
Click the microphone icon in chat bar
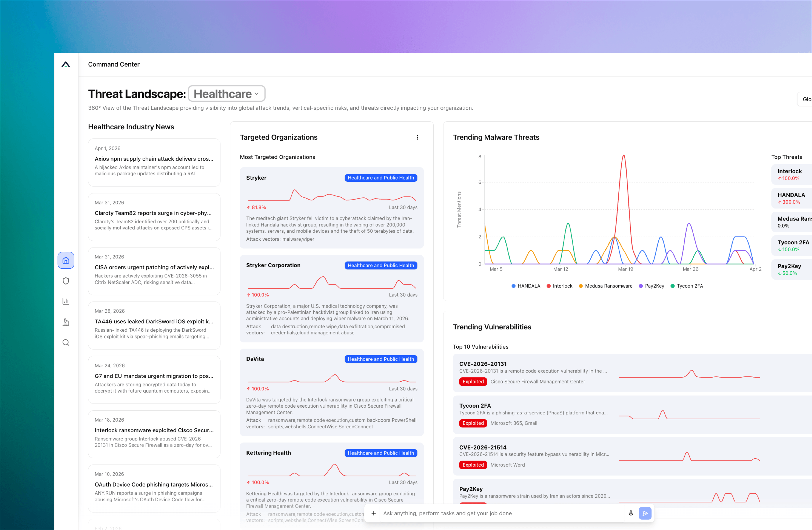pyautogui.click(x=630, y=513)
